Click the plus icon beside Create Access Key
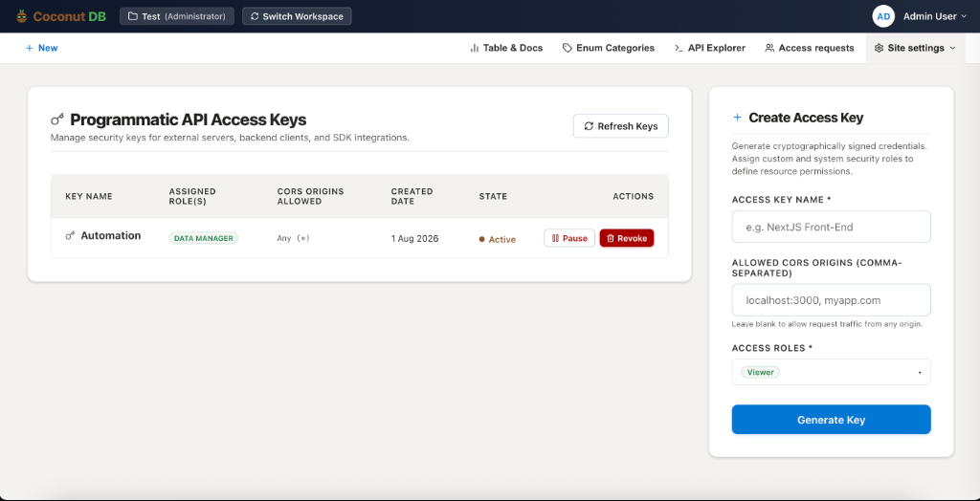The width and height of the screenshot is (980, 501). click(737, 118)
